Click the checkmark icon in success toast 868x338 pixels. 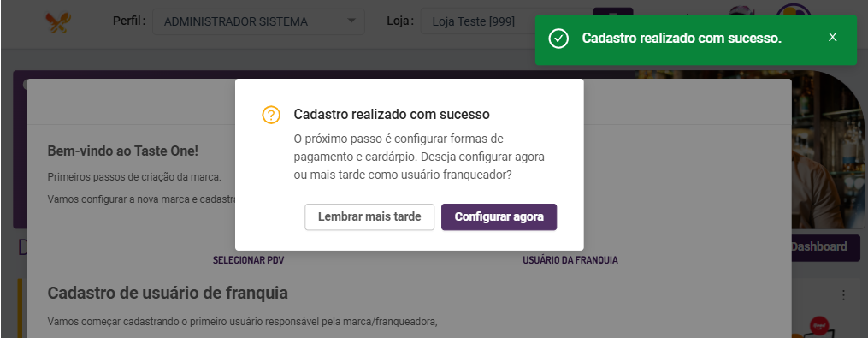click(x=558, y=39)
